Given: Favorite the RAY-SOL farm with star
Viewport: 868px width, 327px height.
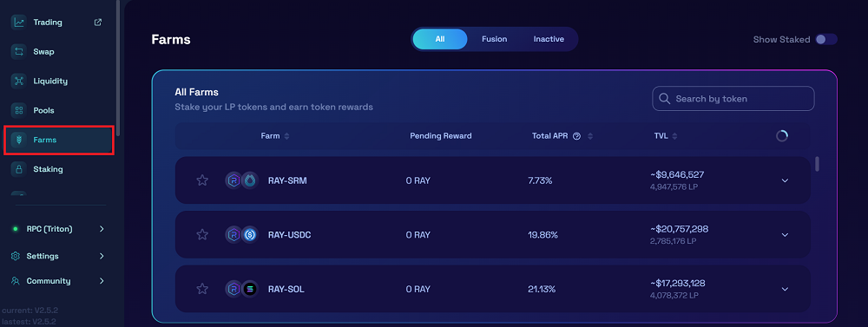Looking at the screenshot, I should [x=202, y=289].
